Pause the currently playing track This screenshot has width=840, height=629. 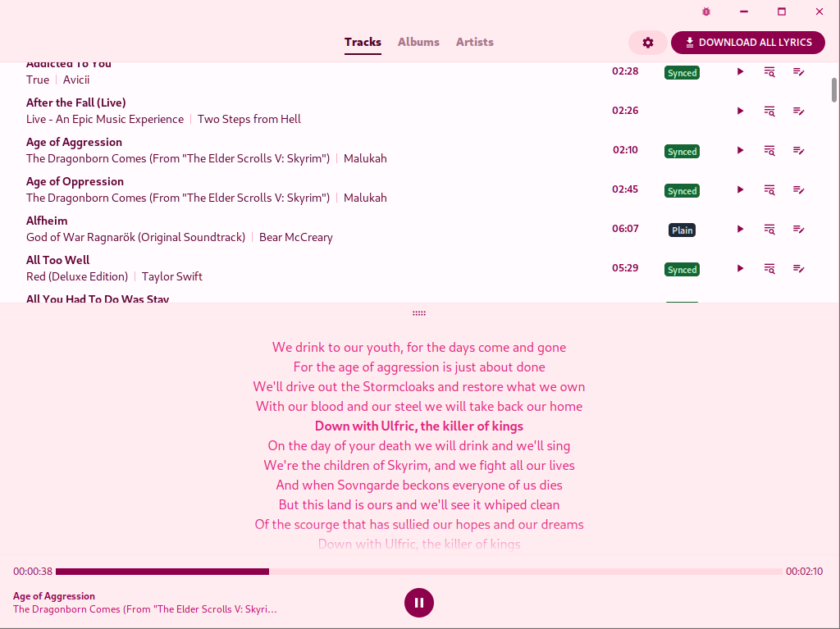[x=419, y=602]
